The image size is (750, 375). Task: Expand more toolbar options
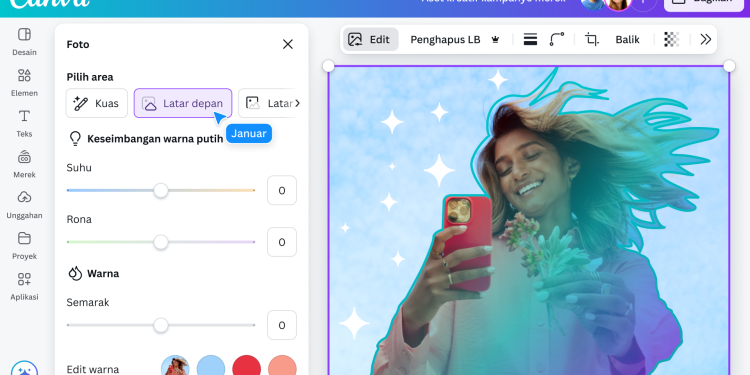point(706,39)
